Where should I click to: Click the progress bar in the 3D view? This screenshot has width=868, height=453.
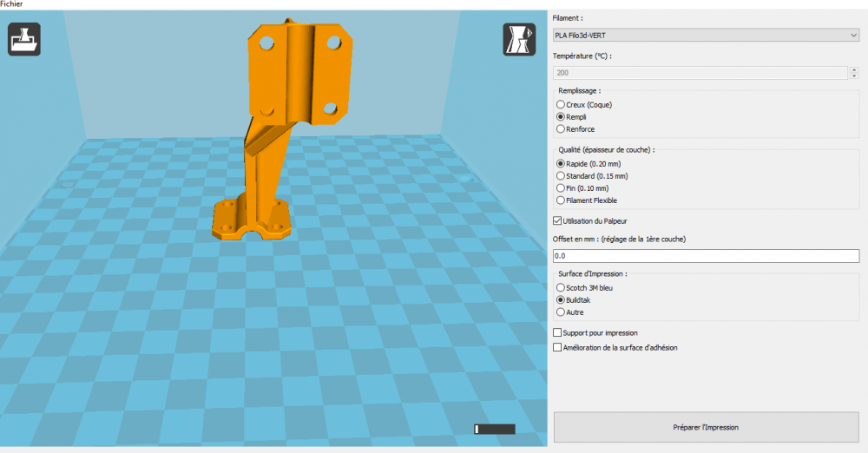(x=495, y=430)
